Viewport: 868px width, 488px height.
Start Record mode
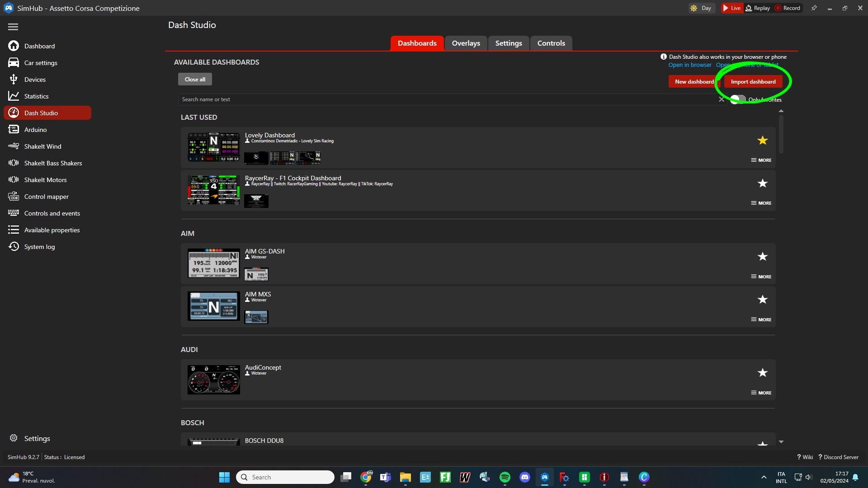(788, 8)
